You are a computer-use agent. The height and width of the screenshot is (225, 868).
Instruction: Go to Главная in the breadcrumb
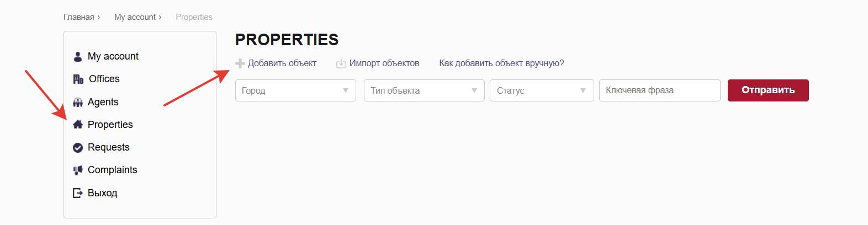click(79, 17)
